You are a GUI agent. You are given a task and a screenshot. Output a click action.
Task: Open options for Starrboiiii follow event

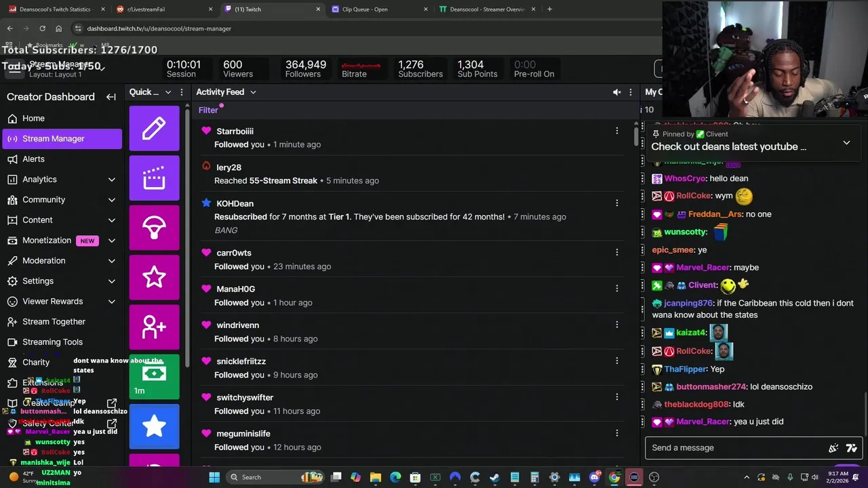coord(617,131)
